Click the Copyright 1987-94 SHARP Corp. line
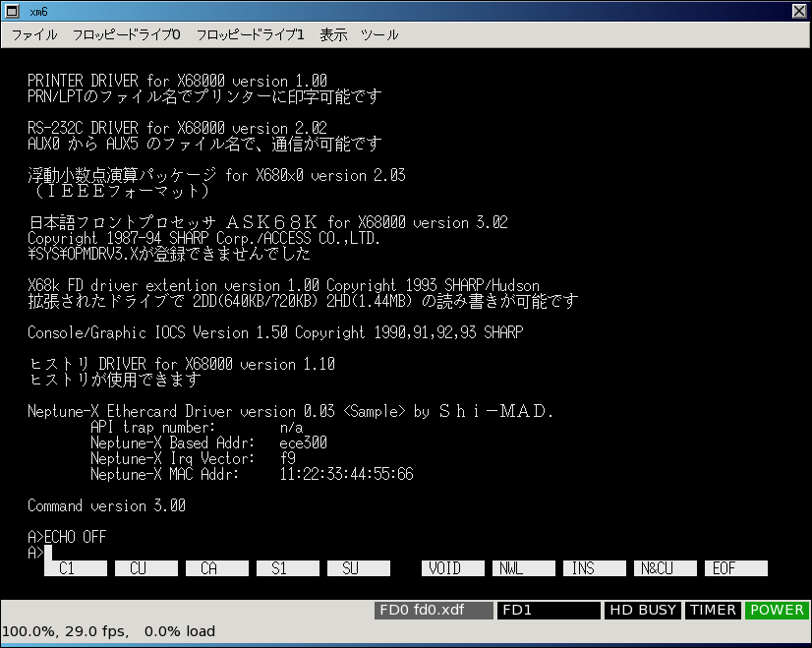 point(204,238)
